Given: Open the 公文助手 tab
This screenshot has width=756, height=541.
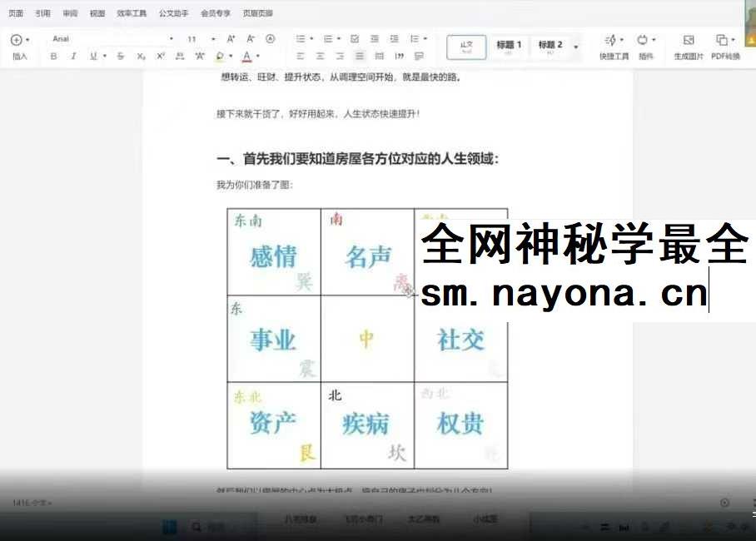Looking at the screenshot, I should (x=173, y=13).
